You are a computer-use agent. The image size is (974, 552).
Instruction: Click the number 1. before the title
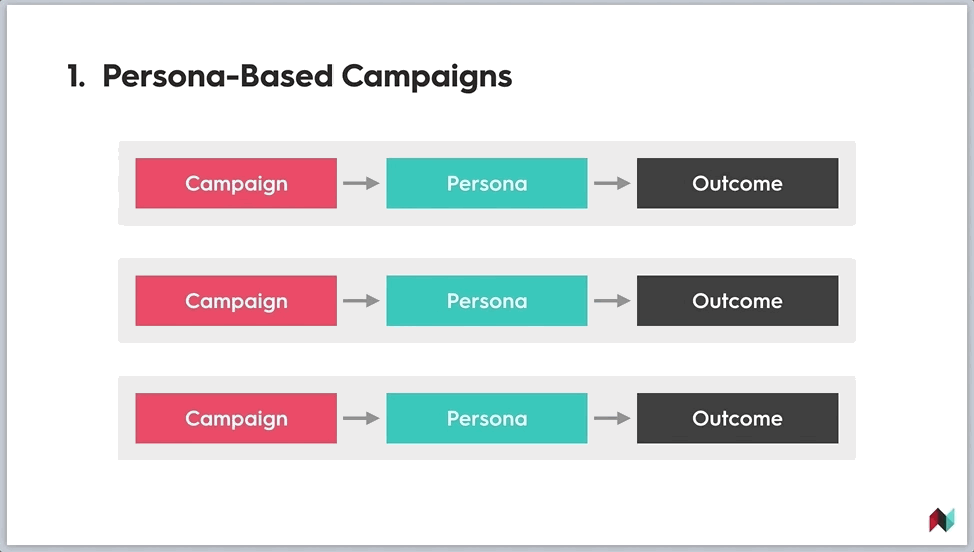(76, 76)
